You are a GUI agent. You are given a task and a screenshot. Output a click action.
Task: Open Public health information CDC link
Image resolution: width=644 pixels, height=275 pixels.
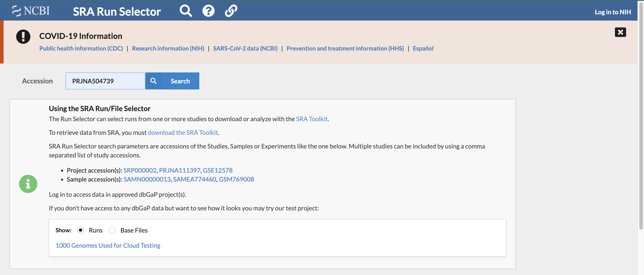[x=81, y=48]
